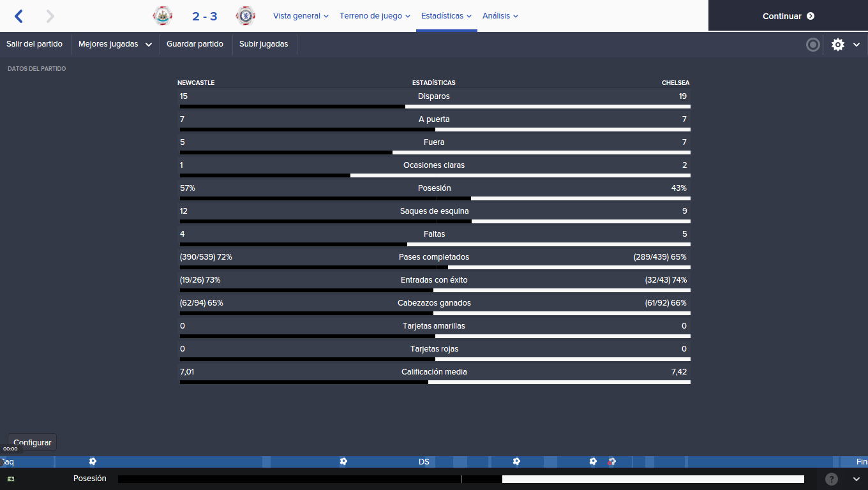Click Newcastle's (19/26) 73% tackles value

[200, 280]
